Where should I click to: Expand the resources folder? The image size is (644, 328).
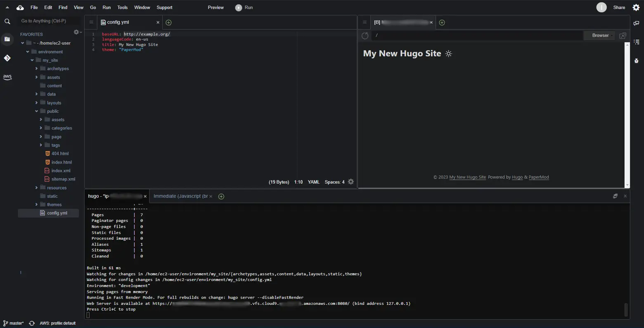pyautogui.click(x=36, y=188)
